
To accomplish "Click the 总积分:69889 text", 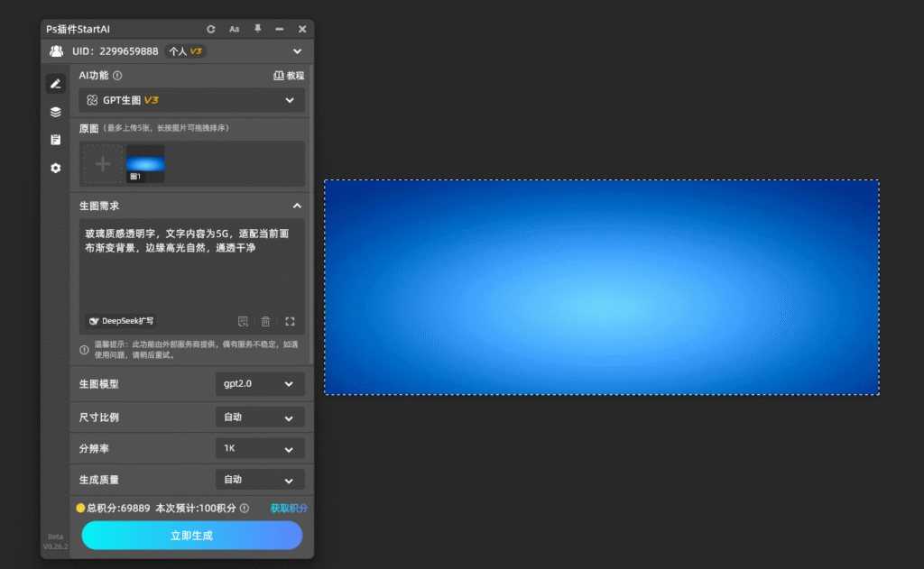I will point(118,508).
